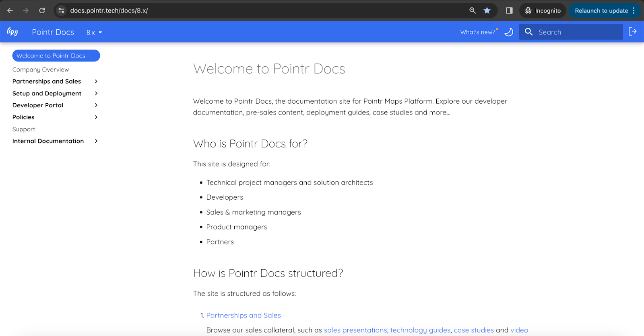
Task: Expand Partnerships and Sales chevron
Action: click(96, 81)
